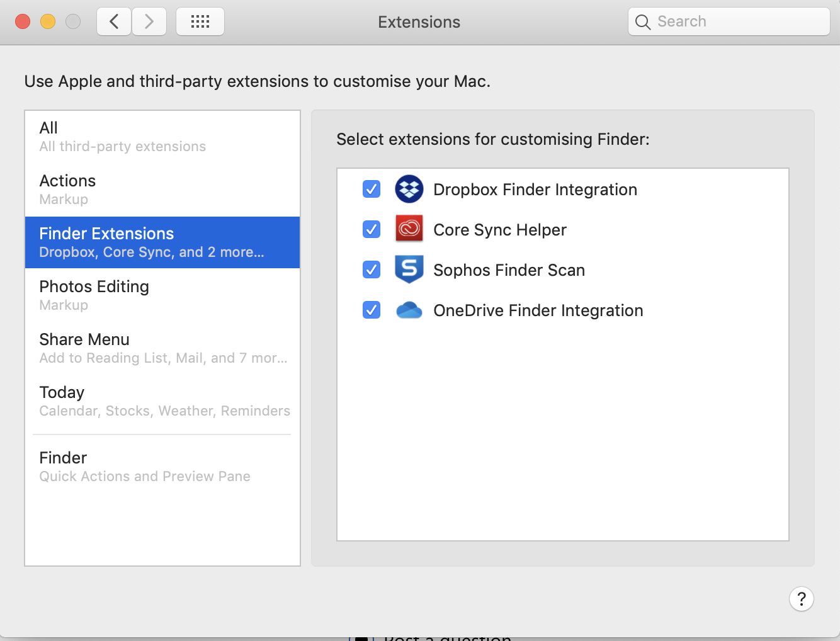The image size is (840, 641).
Task: Click the magnifying glass search icon
Action: 643,22
